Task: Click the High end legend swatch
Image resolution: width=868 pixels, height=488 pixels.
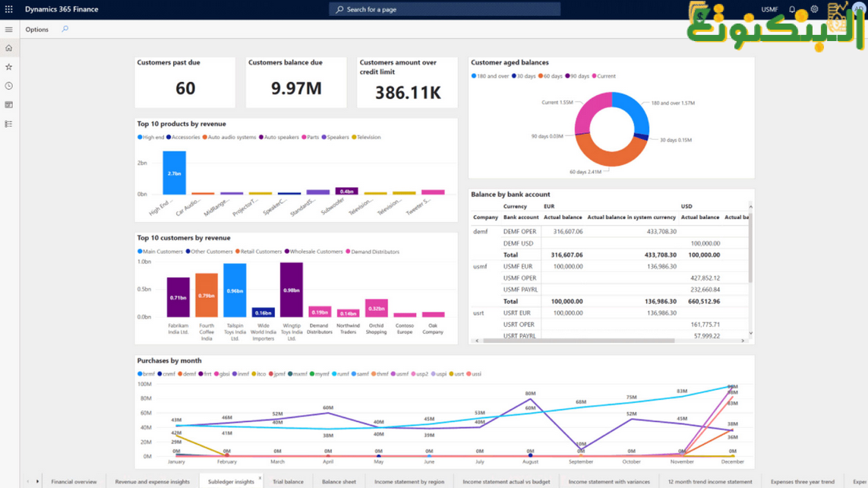Action: [x=140, y=137]
